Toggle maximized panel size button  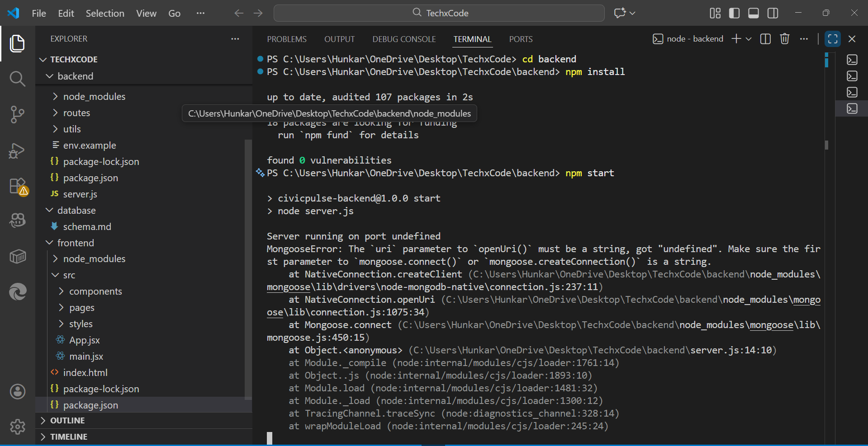[x=832, y=39]
